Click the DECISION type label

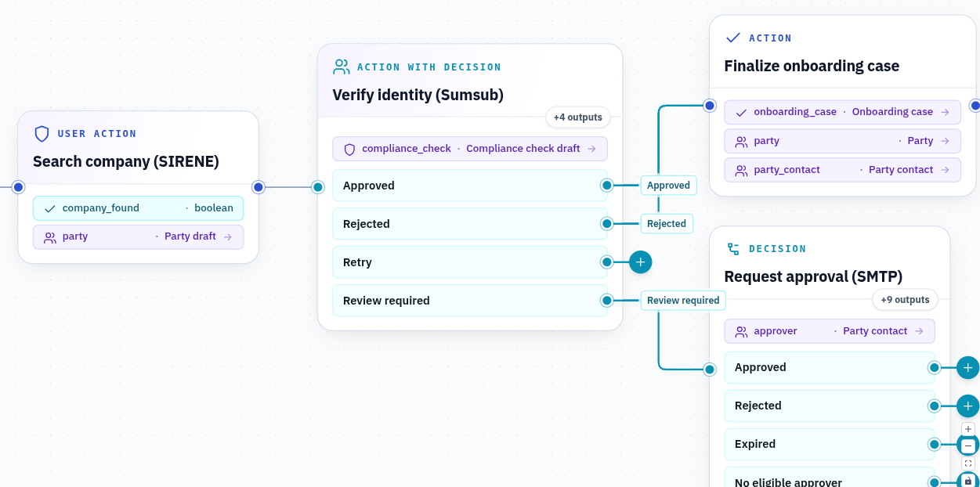[778, 249]
